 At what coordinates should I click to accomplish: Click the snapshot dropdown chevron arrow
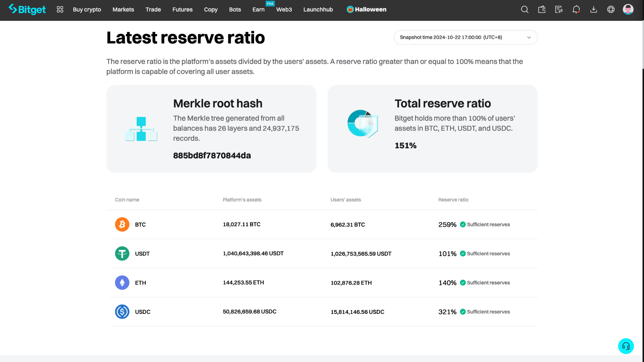point(529,38)
